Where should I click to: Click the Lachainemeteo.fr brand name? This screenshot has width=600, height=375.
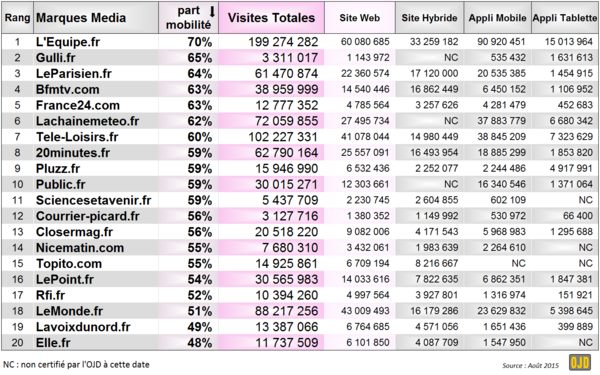click(x=87, y=121)
